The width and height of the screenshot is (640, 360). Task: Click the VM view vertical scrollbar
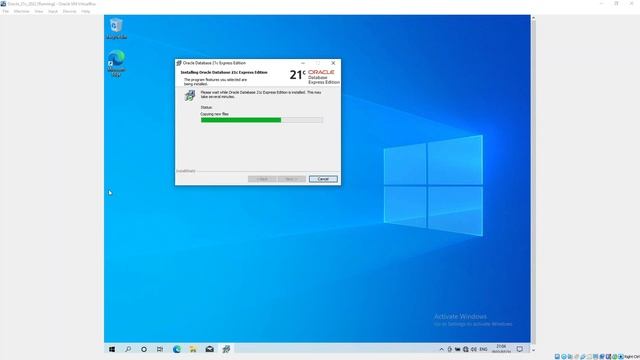(x=533, y=184)
